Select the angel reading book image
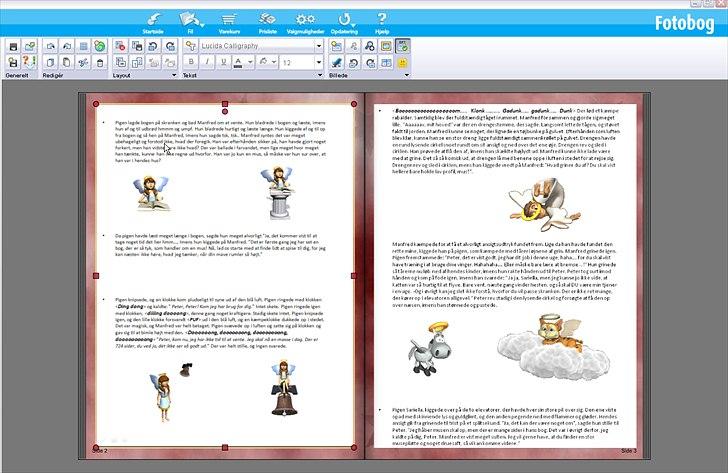Viewport: 728px width, 473px height. coord(151,193)
